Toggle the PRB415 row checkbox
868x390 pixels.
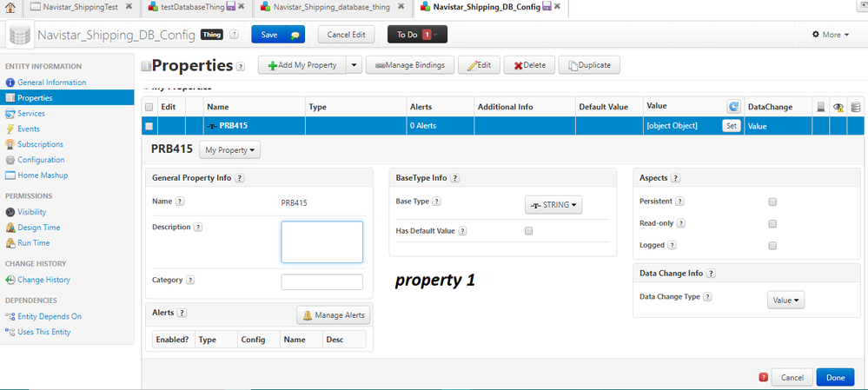click(x=149, y=126)
